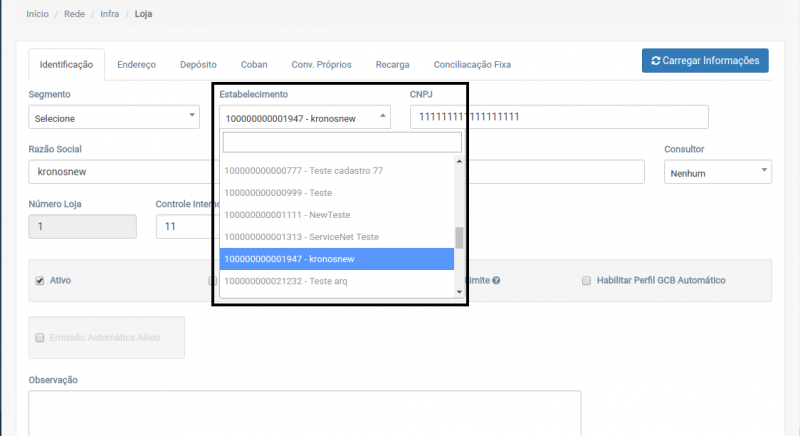Click the help icon beside Limite

(x=496, y=281)
